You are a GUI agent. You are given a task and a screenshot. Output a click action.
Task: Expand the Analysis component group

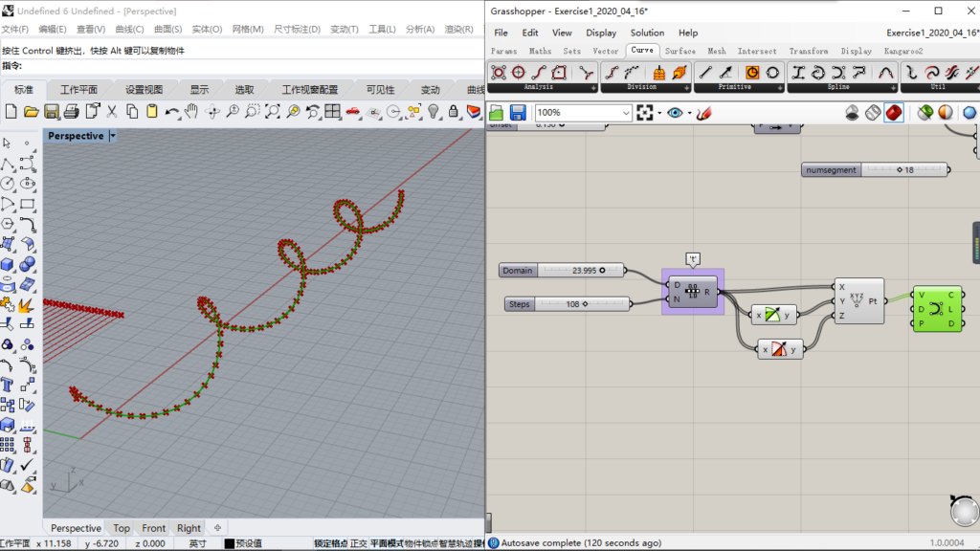tap(593, 88)
